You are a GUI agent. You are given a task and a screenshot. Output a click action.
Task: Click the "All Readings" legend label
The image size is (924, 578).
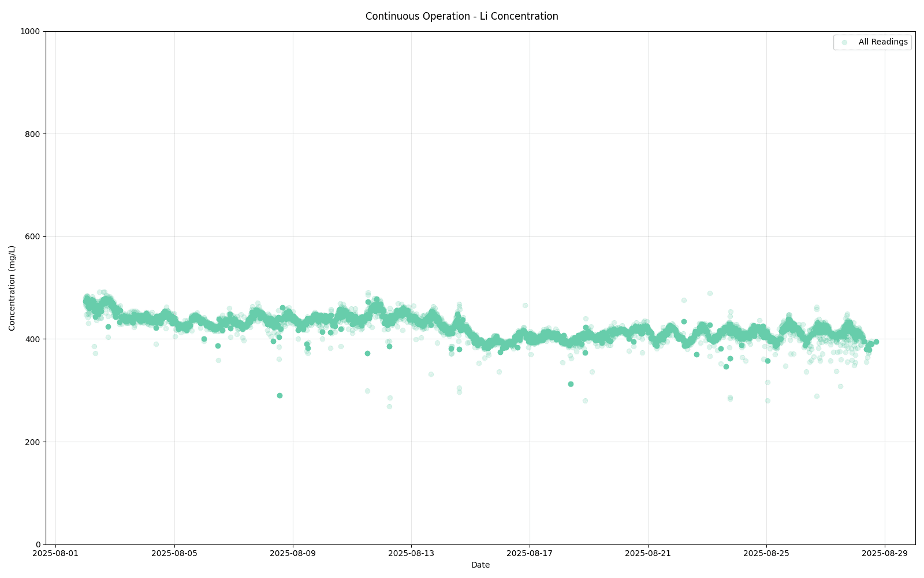(x=882, y=42)
